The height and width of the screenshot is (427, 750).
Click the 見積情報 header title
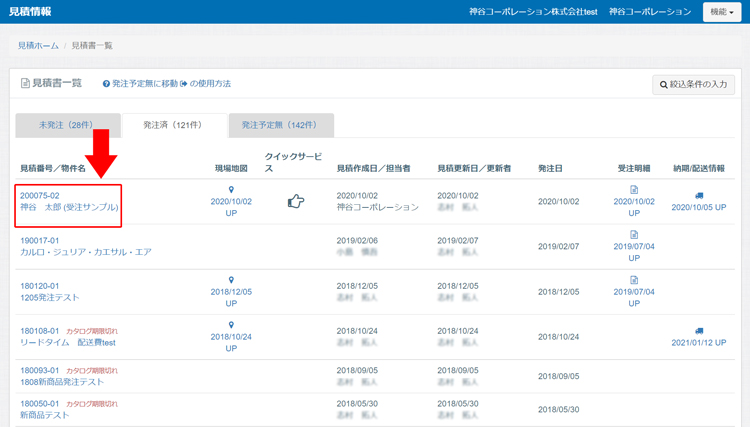30,11
